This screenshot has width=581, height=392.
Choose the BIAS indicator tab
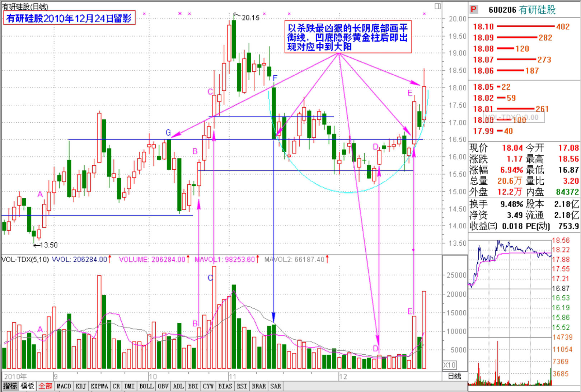point(225,386)
